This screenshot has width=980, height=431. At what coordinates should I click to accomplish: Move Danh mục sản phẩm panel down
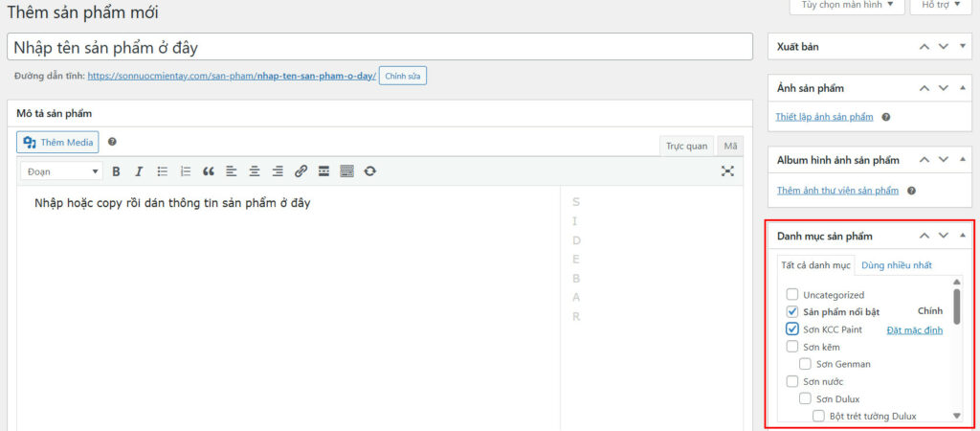pos(944,236)
